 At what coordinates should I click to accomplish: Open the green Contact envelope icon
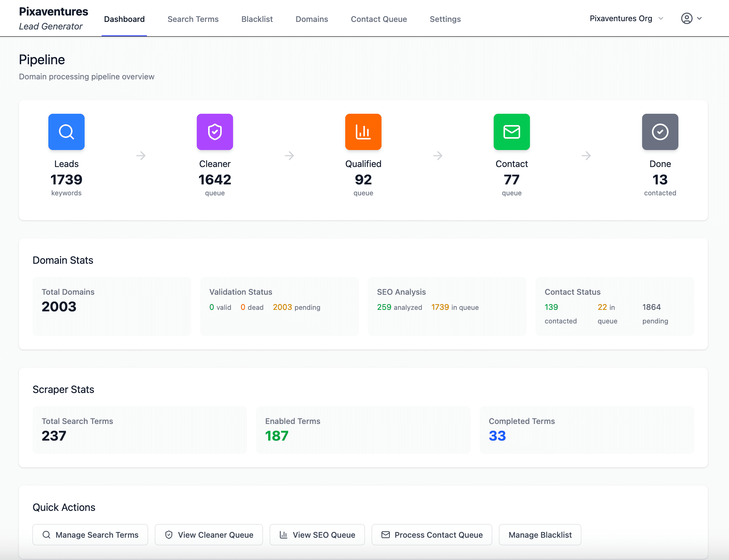coord(511,132)
